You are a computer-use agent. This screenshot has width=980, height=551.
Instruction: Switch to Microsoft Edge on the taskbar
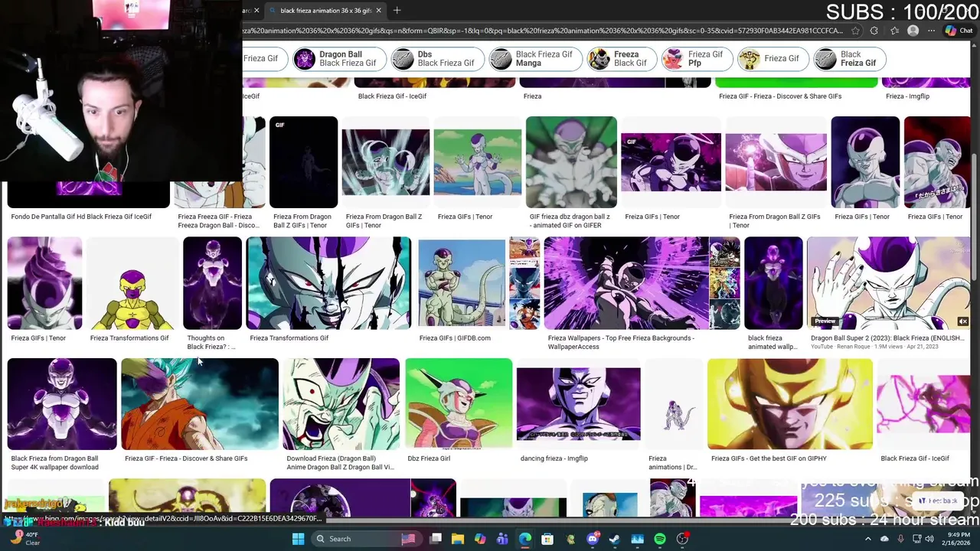click(x=525, y=539)
